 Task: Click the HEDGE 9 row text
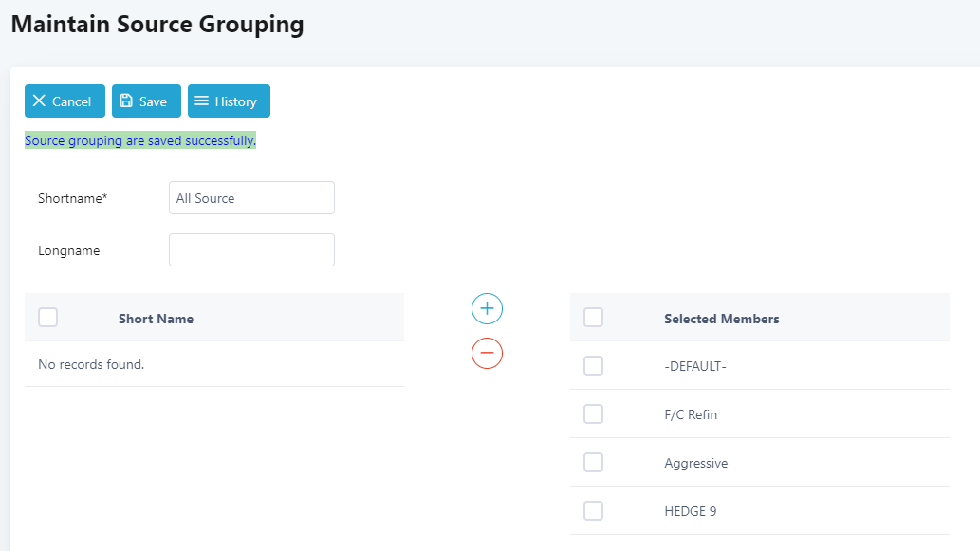tap(690, 511)
